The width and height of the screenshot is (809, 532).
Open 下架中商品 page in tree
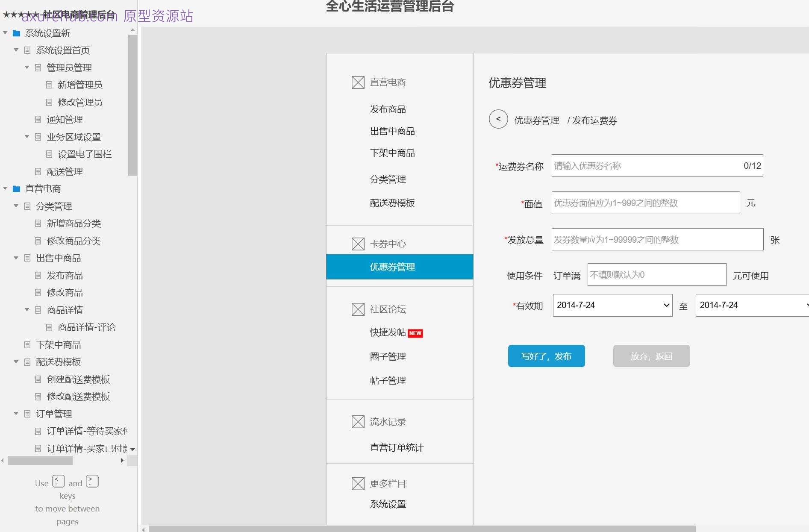point(58,344)
